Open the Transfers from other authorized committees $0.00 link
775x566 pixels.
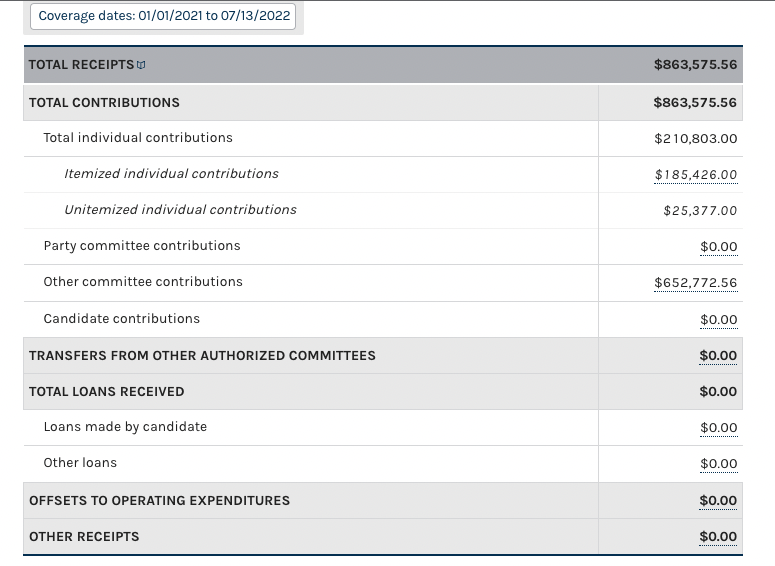click(x=718, y=356)
